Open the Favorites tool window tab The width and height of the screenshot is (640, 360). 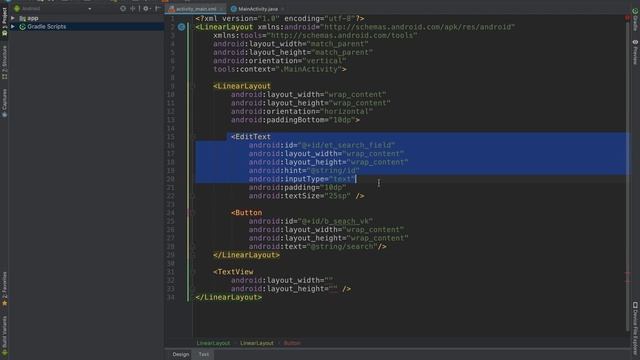click(x=4, y=288)
